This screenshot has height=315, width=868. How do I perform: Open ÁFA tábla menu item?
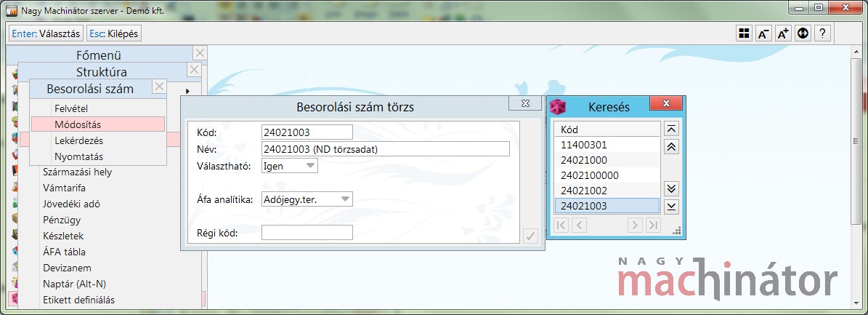[x=64, y=252]
